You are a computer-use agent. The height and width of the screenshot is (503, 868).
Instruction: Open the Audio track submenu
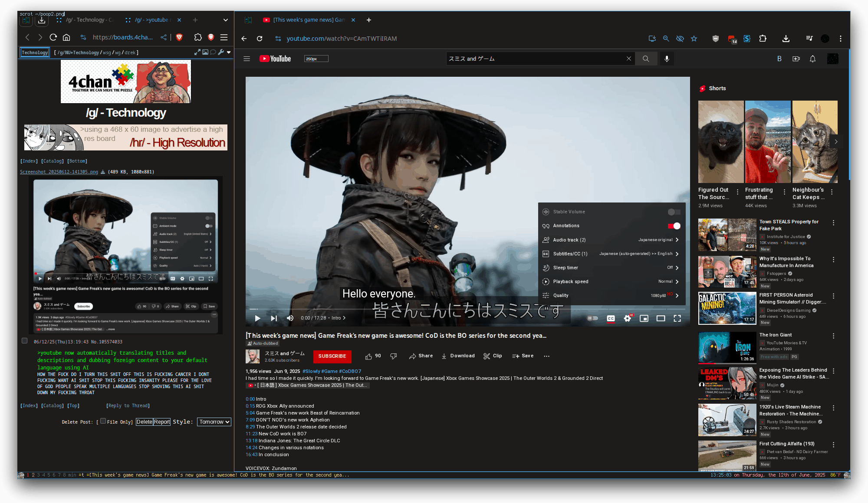coord(612,240)
